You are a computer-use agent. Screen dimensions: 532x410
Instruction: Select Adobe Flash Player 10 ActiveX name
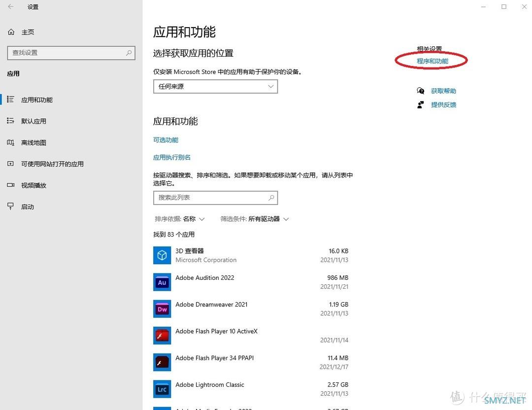pos(216,331)
